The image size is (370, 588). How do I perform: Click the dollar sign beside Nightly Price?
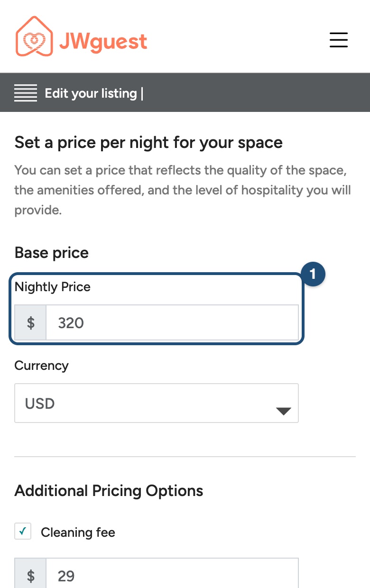30,322
